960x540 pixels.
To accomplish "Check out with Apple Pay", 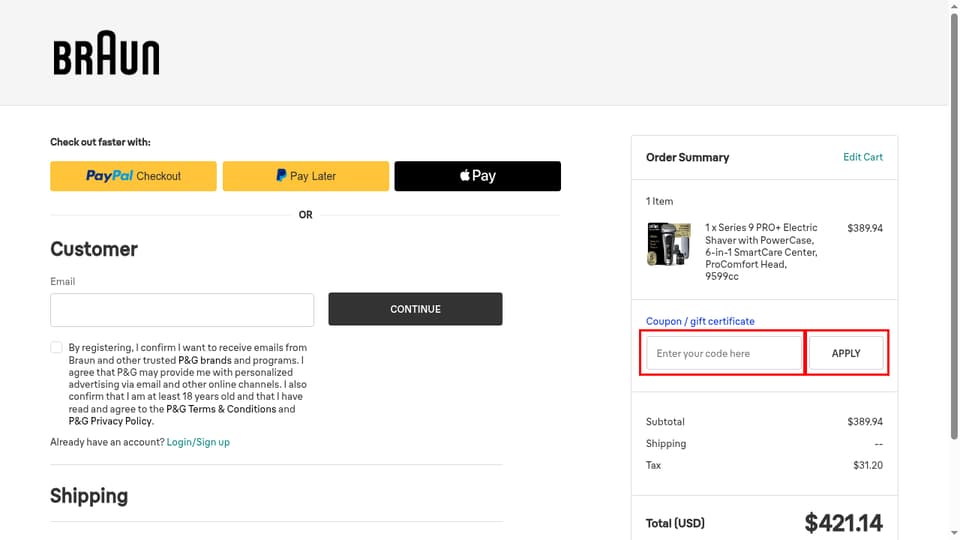I will pos(478,176).
